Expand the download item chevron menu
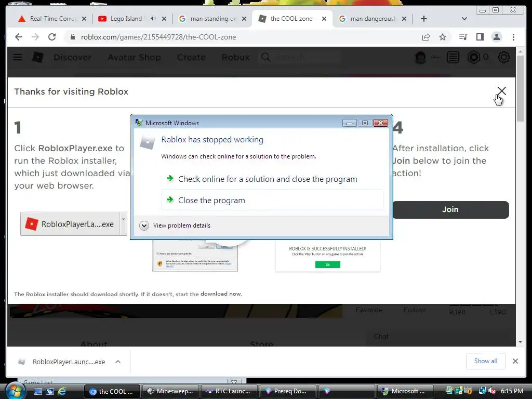 [118, 362]
